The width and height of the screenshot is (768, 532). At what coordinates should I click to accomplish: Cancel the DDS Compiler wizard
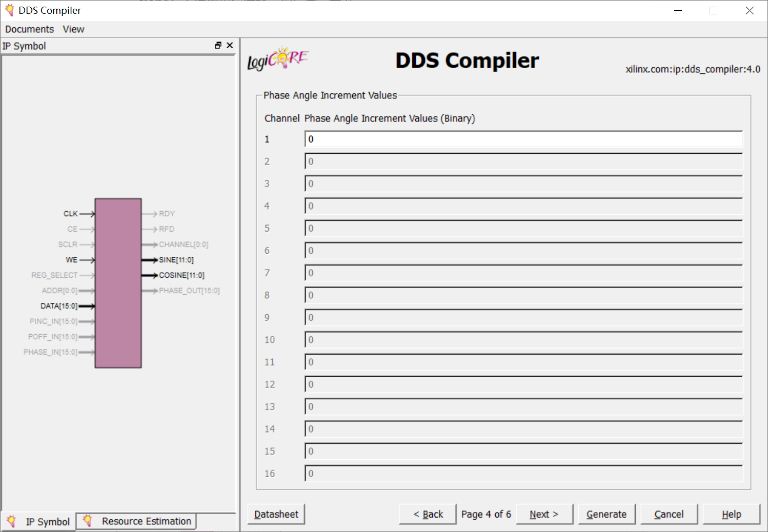[x=669, y=514]
